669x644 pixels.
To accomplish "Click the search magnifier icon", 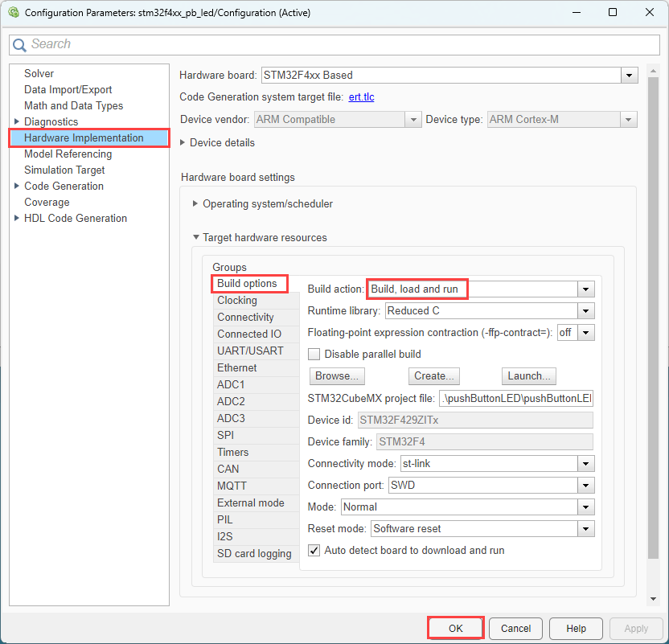I will (19, 45).
